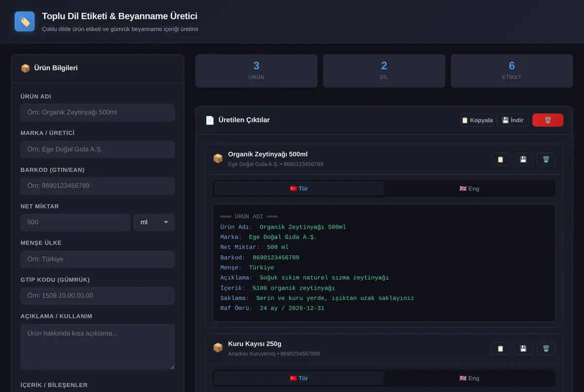Click the tag logo icon in header
This screenshot has height=392, width=584.
25,21
